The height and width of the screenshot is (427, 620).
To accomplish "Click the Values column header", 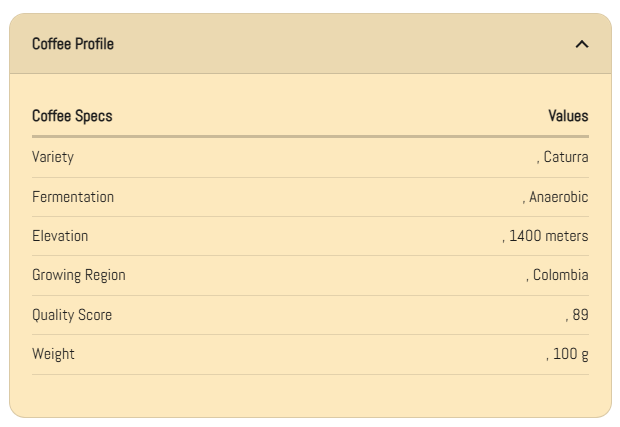I will pos(568,116).
